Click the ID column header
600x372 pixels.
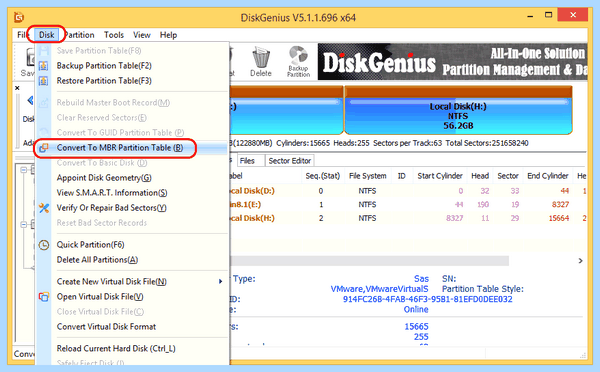pos(401,176)
